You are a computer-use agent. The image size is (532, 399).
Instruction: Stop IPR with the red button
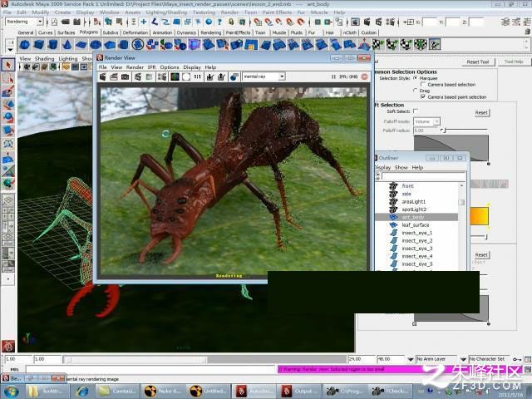tap(365, 76)
